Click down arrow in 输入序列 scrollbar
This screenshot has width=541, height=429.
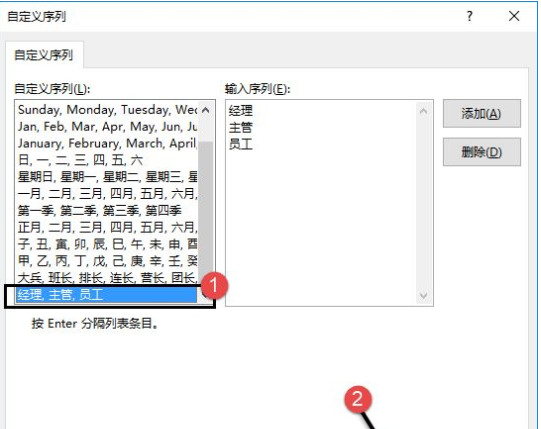coord(424,295)
